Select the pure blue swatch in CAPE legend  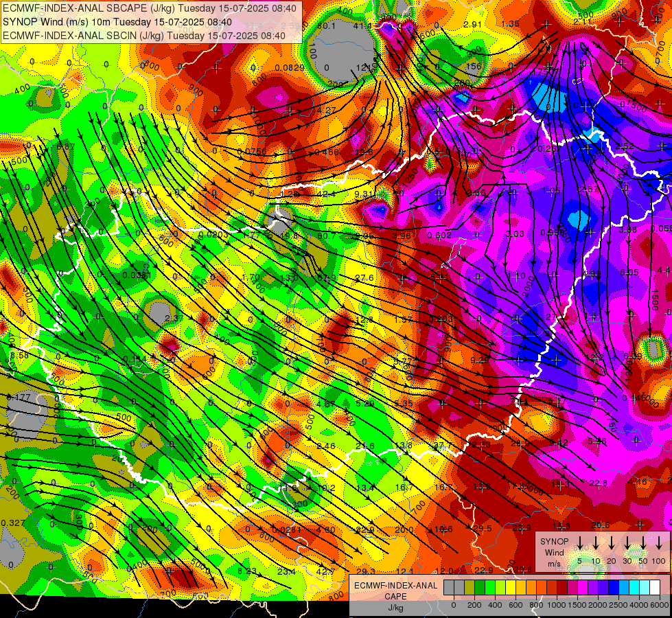tap(614, 587)
